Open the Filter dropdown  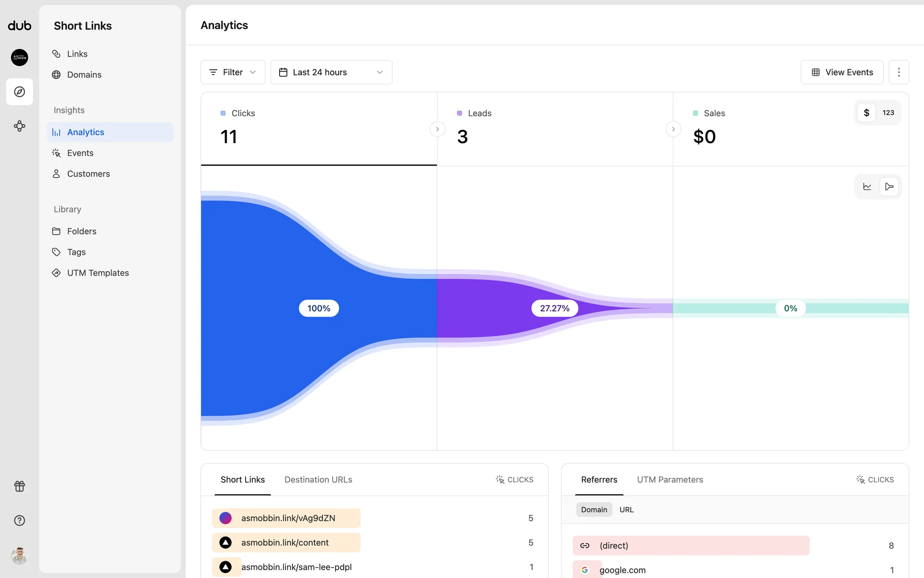coord(232,72)
